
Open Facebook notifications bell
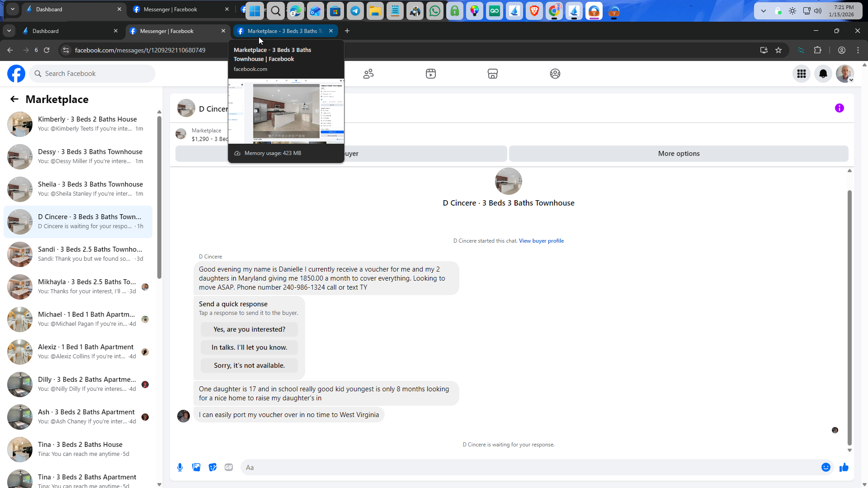(x=823, y=74)
